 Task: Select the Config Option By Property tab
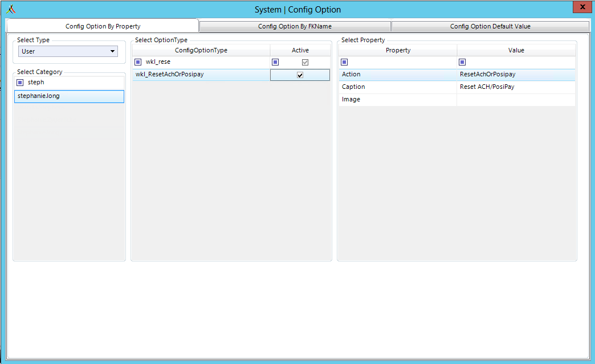coord(103,26)
